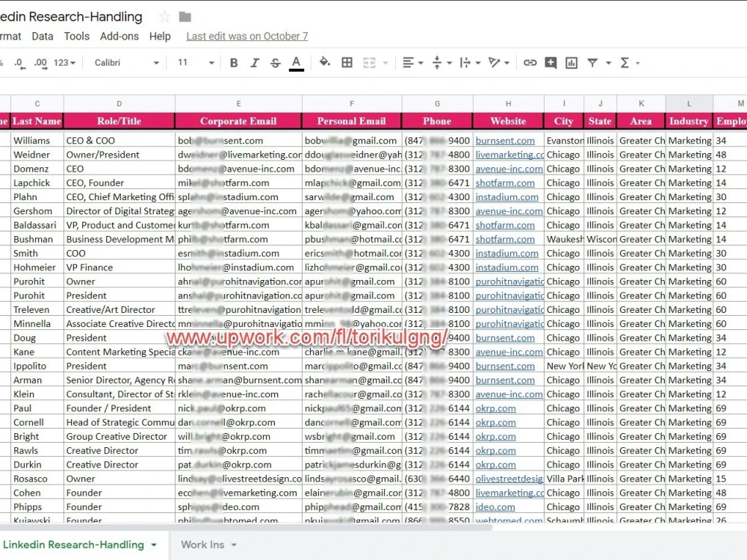Image resolution: width=747 pixels, height=560 pixels.
Task: Select the Founder / President cell
Action: click(x=119, y=408)
